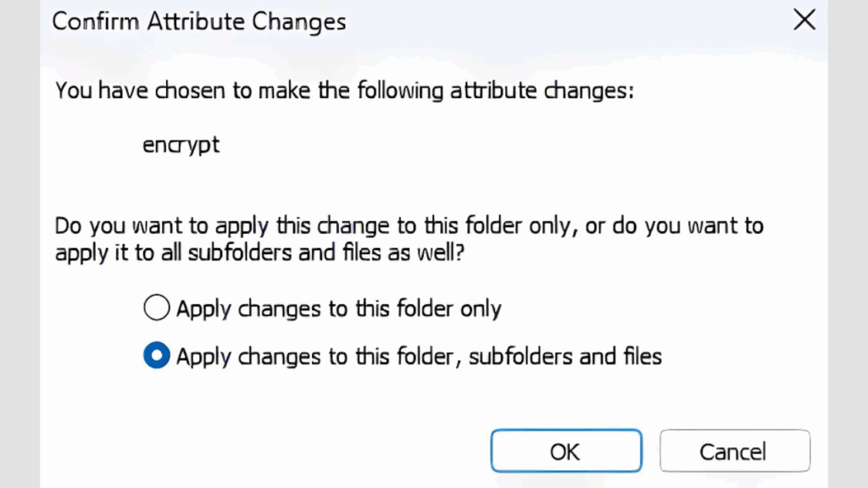The image size is (868, 488).
Task: Select 'Apply changes to this folder only'
Action: [x=157, y=308]
